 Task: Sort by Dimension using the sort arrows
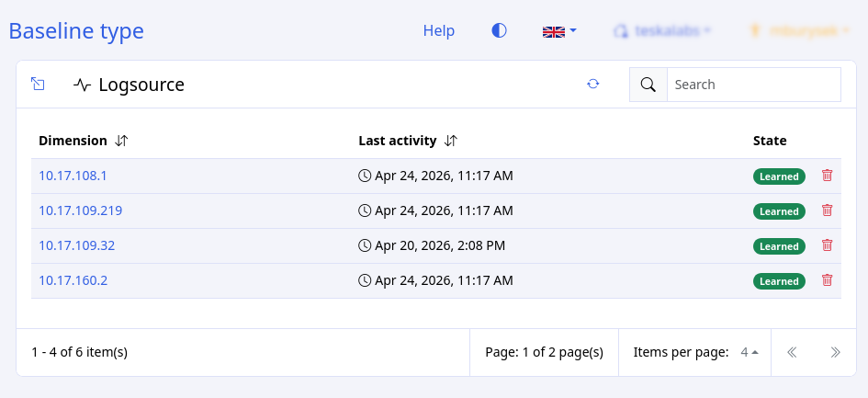click(122, 141)
